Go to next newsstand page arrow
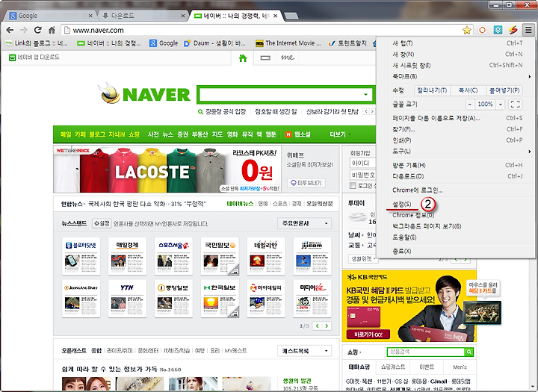This screenshot has width=538, height=392. tap(327, 326)
